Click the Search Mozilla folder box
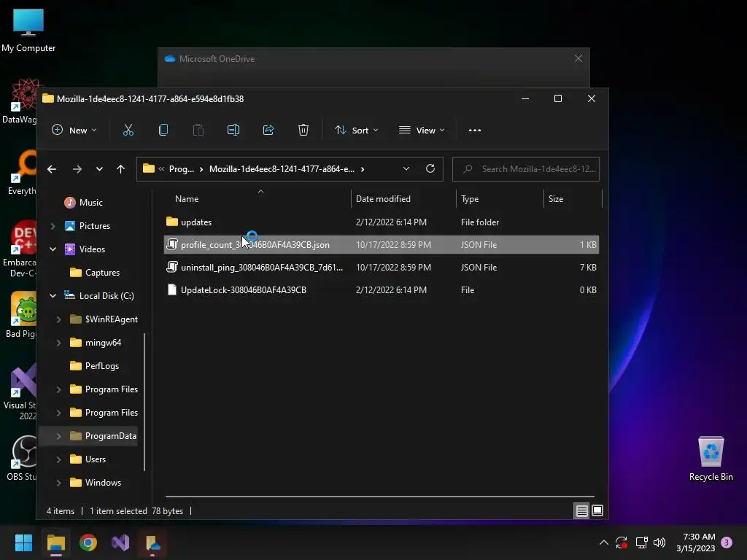Screen dimensions: 747x560 [525, 169]
